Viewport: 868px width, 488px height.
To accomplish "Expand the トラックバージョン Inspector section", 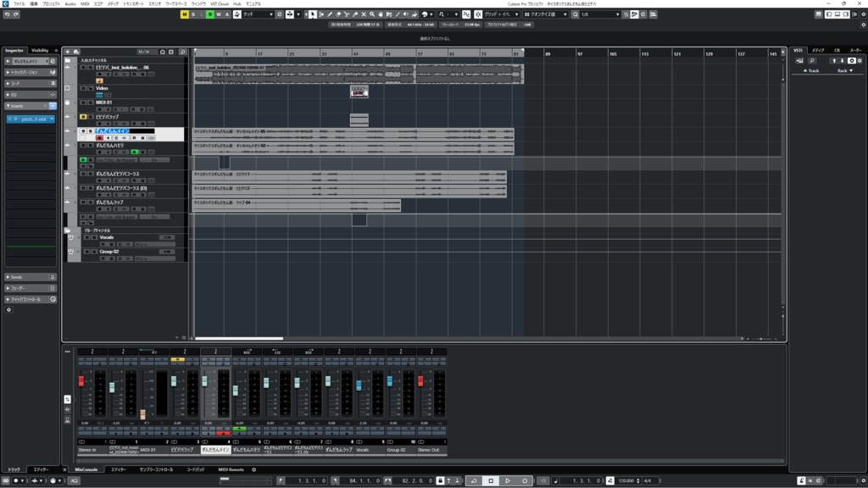I will point(31,73).
